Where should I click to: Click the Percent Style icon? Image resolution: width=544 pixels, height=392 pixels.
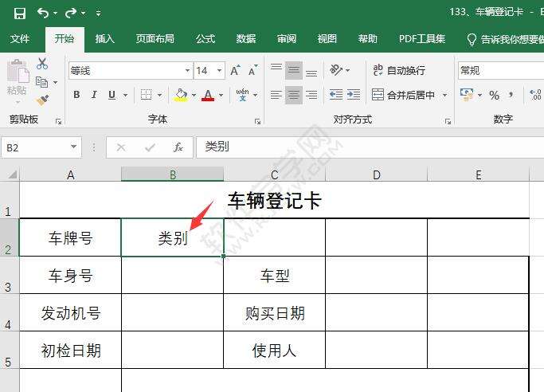pos(494,95)
